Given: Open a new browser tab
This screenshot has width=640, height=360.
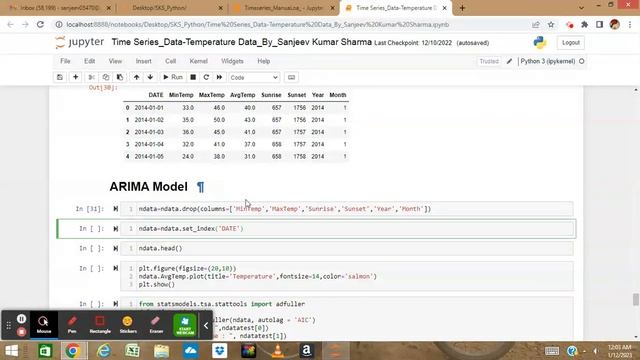Looking at the screenshot, I should click(x=462, y=8).
